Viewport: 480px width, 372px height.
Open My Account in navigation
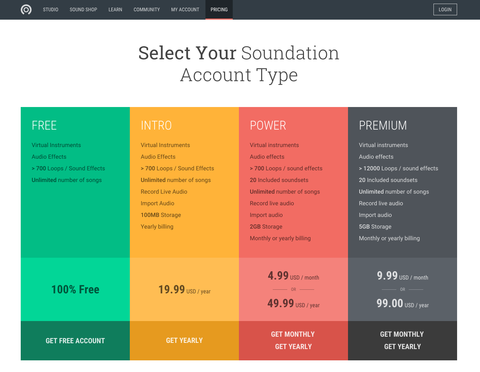(x=185, y=10)
